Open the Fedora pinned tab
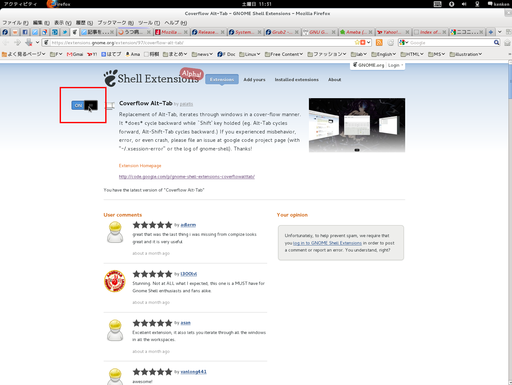 click(5, 32)
